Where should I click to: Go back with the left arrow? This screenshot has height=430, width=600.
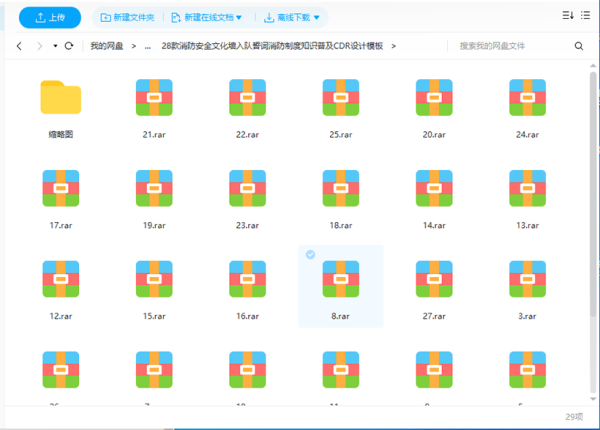(x=19, y=46)
